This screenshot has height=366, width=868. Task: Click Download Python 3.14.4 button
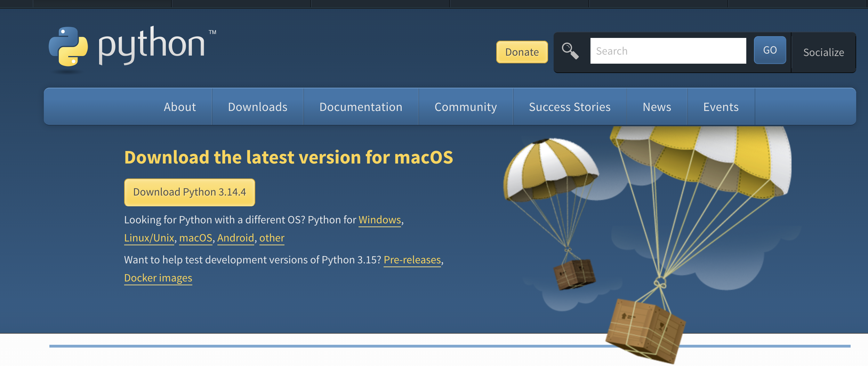point(190,192)
